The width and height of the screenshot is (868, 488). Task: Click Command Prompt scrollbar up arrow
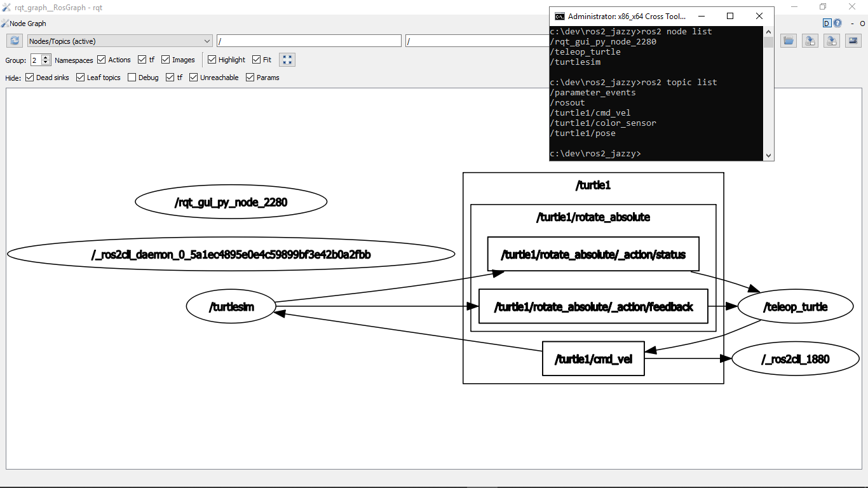(x=769, y=31)
